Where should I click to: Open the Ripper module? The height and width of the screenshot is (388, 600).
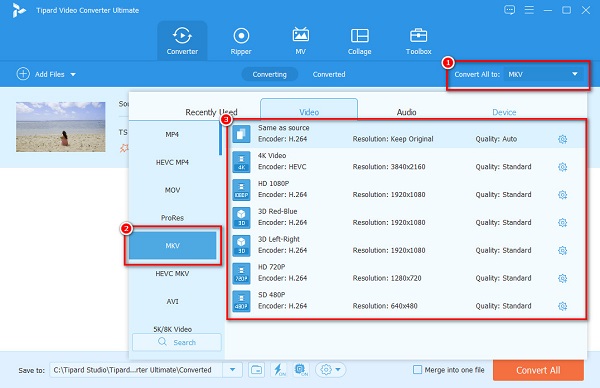coord(241,41)
